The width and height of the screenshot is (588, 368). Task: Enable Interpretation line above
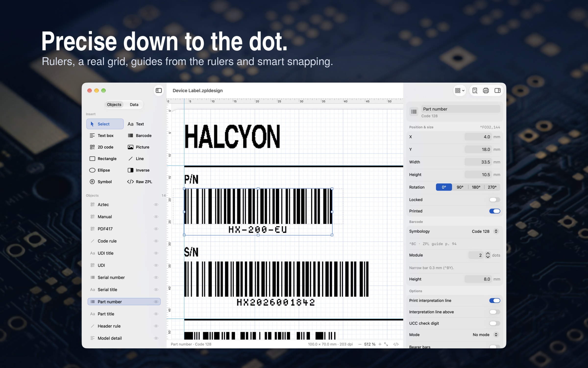click(x=495, y=312)
